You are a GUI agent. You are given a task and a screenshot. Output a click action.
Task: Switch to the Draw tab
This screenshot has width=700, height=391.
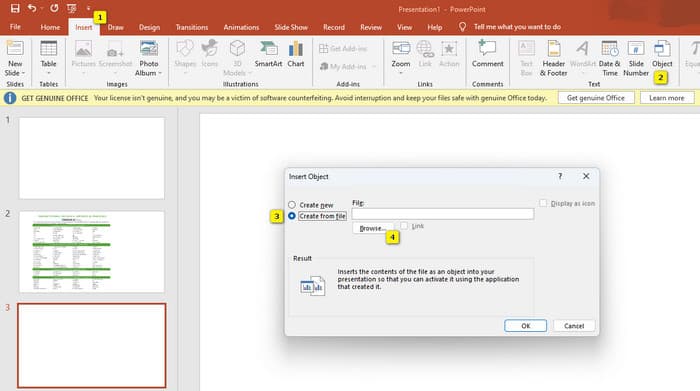click(115, 27)
